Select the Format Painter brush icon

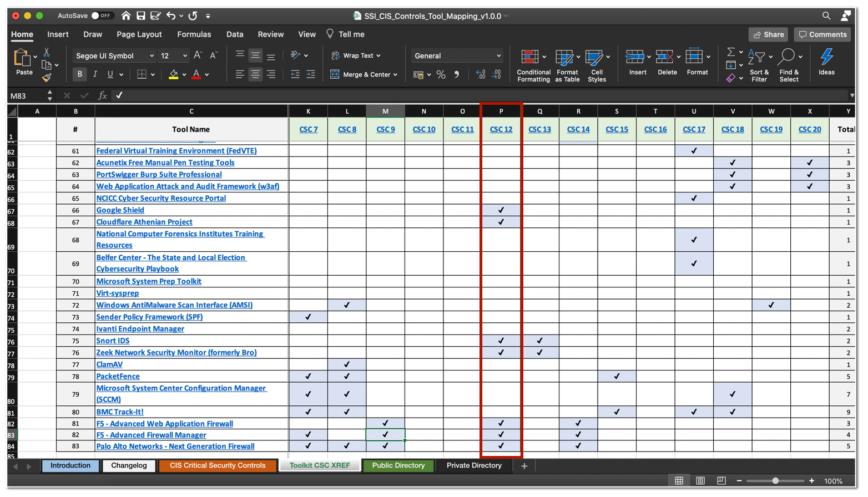47,78
